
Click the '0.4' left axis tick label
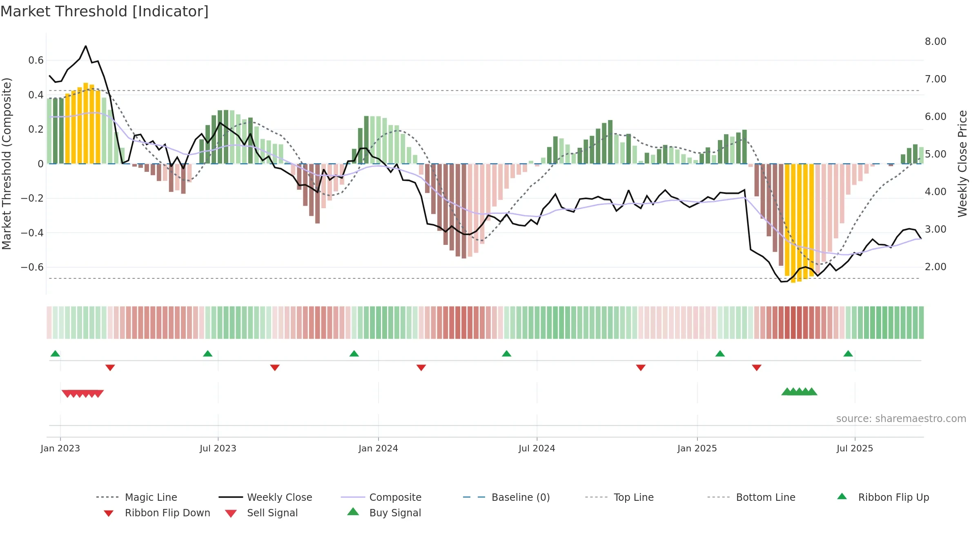(x=36, y=95)
